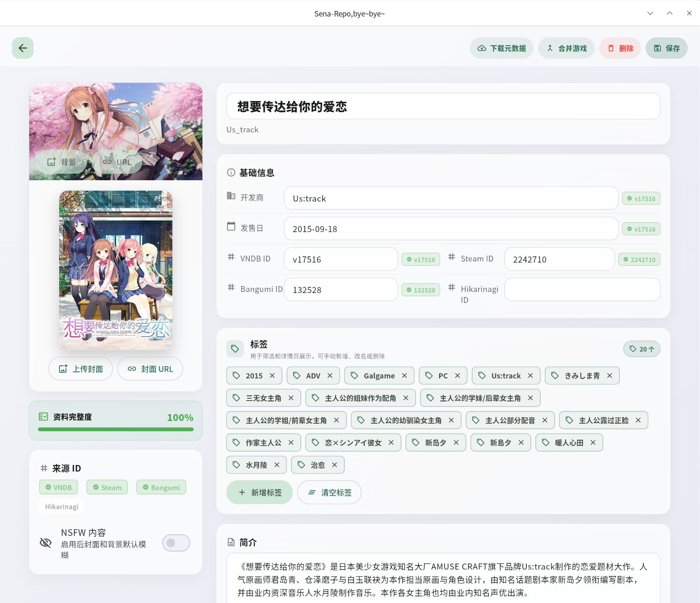Remove the ADV tag
This screenshot has width=700, height=603.
(x=330, y=376)
